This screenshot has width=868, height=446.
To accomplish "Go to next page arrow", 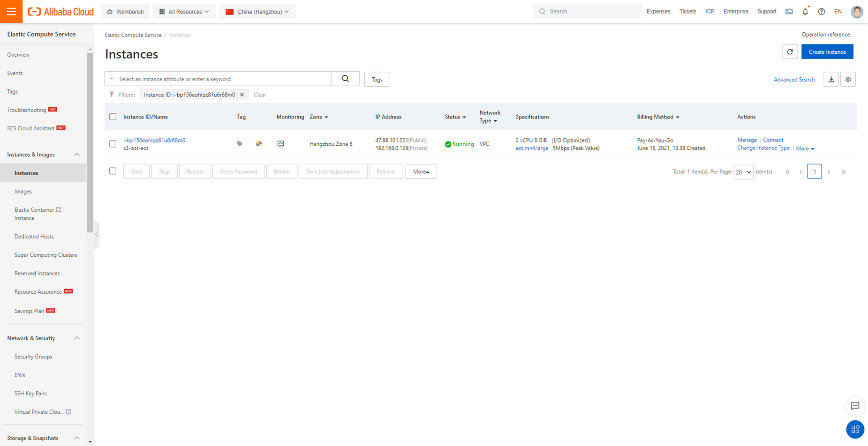I will tap(829, 172).
